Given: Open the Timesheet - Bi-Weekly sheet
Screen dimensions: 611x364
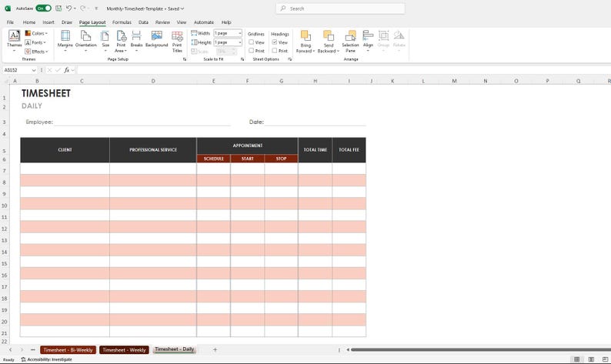Looking at the screenshot, I should coord(68,350).
